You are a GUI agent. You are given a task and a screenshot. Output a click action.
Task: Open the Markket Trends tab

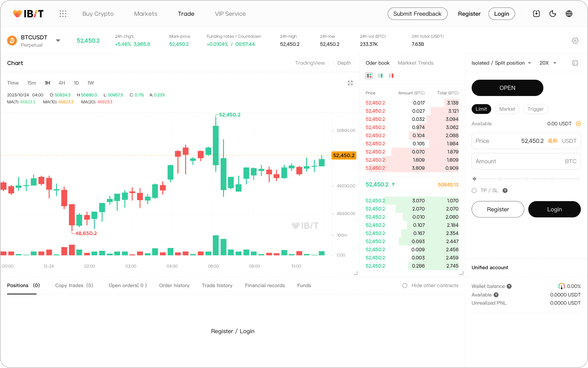click(415, 63)
